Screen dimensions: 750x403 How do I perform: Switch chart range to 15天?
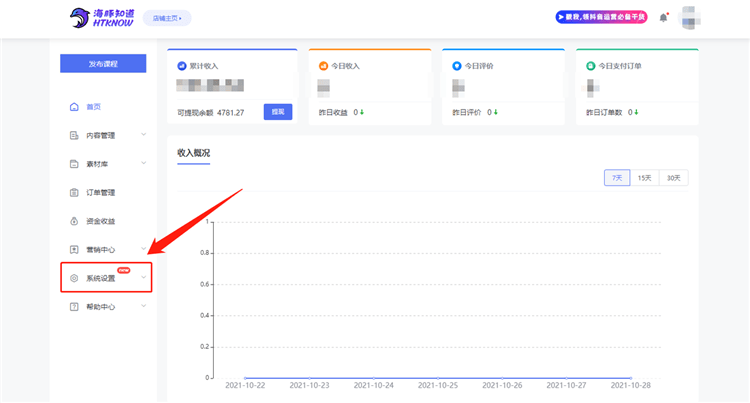(x=644, y=178)
